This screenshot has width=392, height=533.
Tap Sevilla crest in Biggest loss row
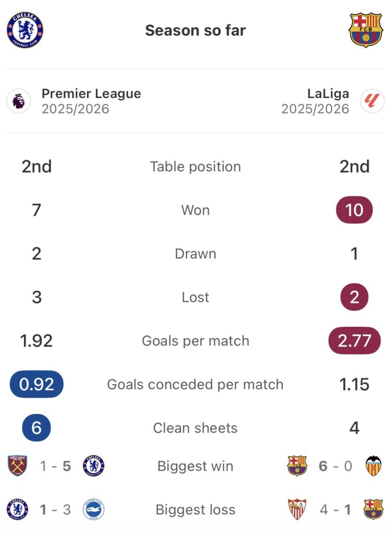[297, 510]
